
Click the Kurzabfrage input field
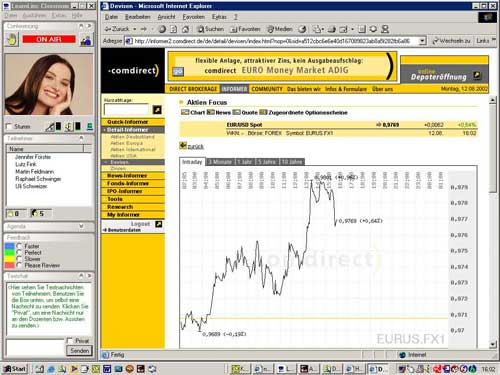pos(126,109)
